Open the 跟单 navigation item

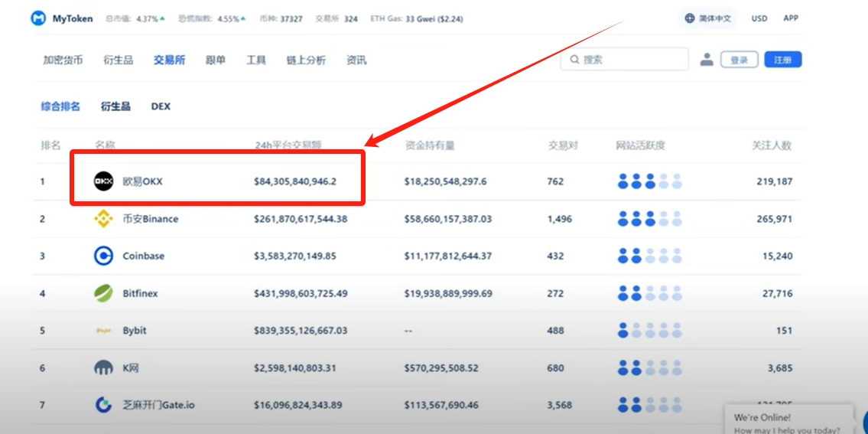(216, 60)
